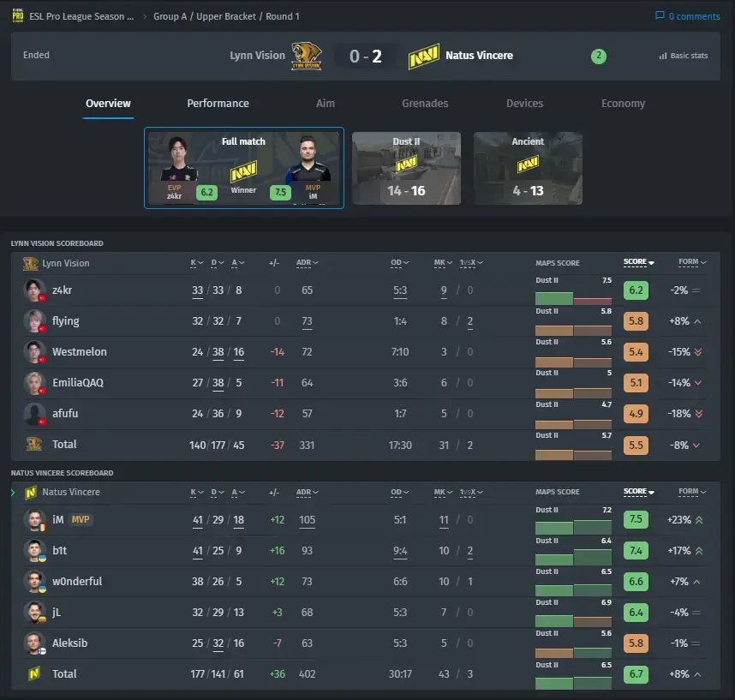Sort Lynn Vision scoreboard by OD
735x700 pixels.
coord(400,263)
